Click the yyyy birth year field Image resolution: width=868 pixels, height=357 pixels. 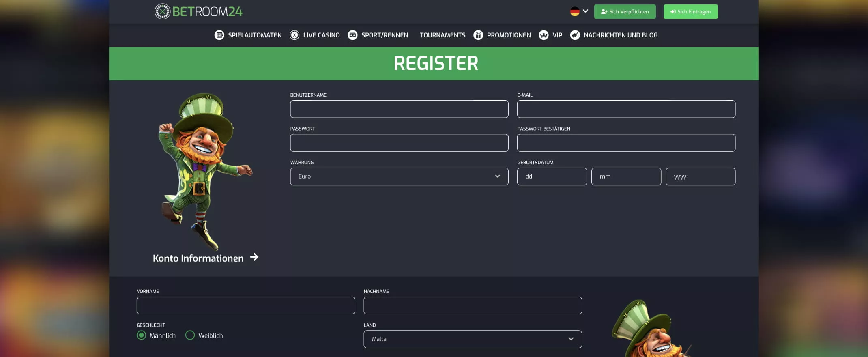700,176
